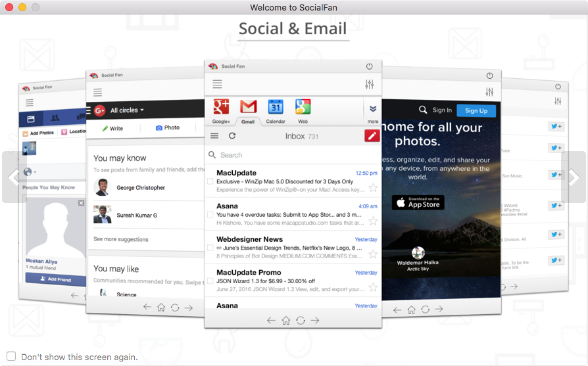Screen dimensions: 588x366
Task: Go home in Google+ panel navigation
Action: pyautogui.click(x=161, y=308)
